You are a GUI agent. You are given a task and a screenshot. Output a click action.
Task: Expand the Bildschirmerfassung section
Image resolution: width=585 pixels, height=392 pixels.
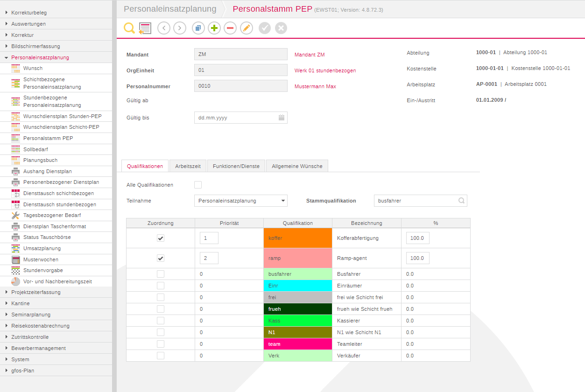56,46
